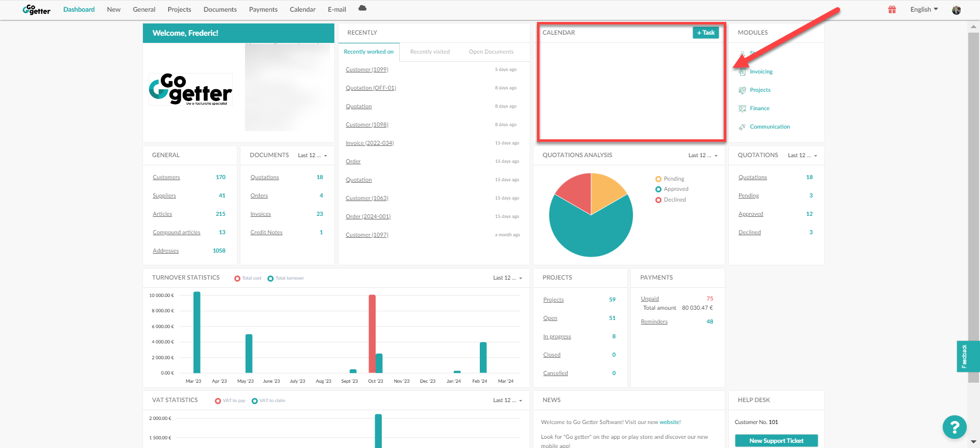Image resolution: width=980 pixels, height=448 pixels.
Task: Toggle Approved legend in quotations analysis
Action: pyautogui.click(x=672, y=189)
